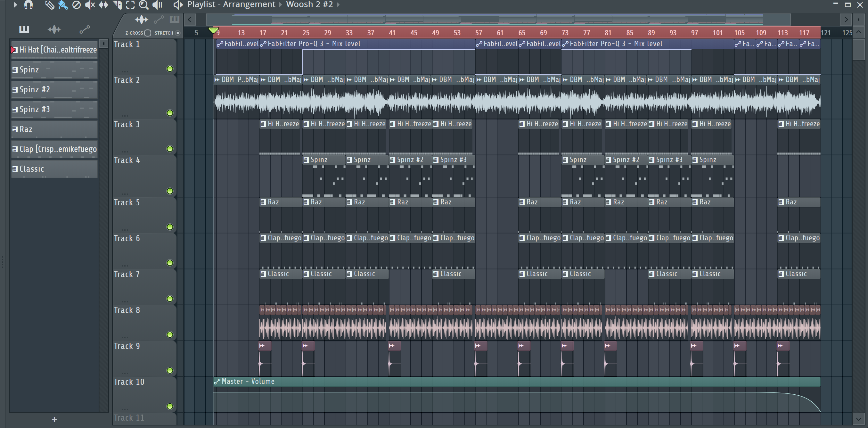This screenshot has height=428, width=868.
Task: Mute Track 6 with its green light
Action: click(x=170, y=263)
